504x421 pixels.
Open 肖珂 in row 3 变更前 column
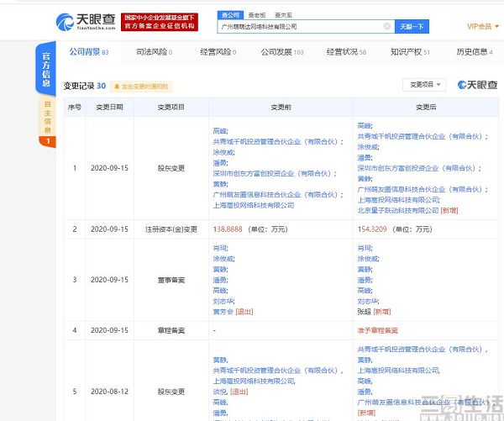point(220,248)
